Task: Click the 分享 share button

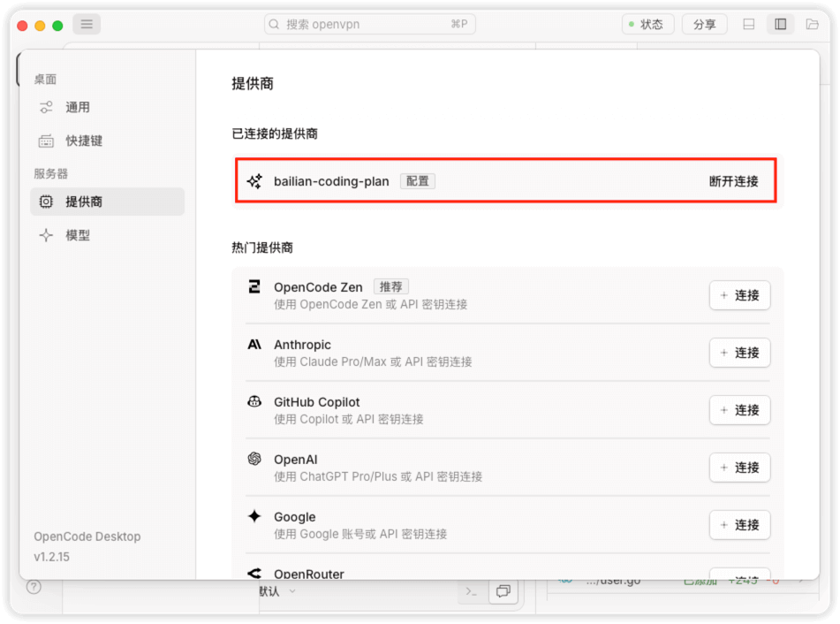Action: tap(704, 24)
